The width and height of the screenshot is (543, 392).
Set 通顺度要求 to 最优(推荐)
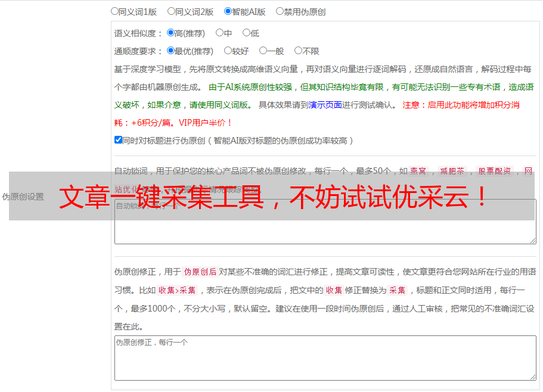(x=171, y=51)
